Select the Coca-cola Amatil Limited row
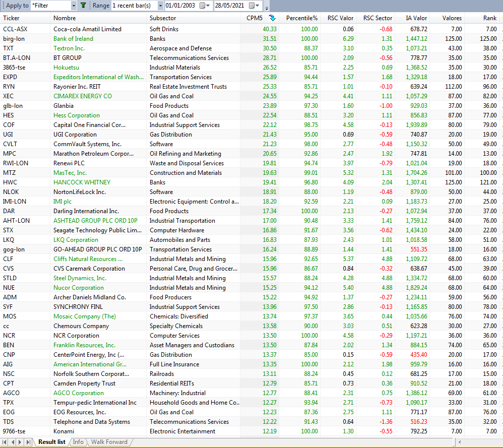This screenshot has height=448, width=503. pyautogui.click(x=251, y=29)
